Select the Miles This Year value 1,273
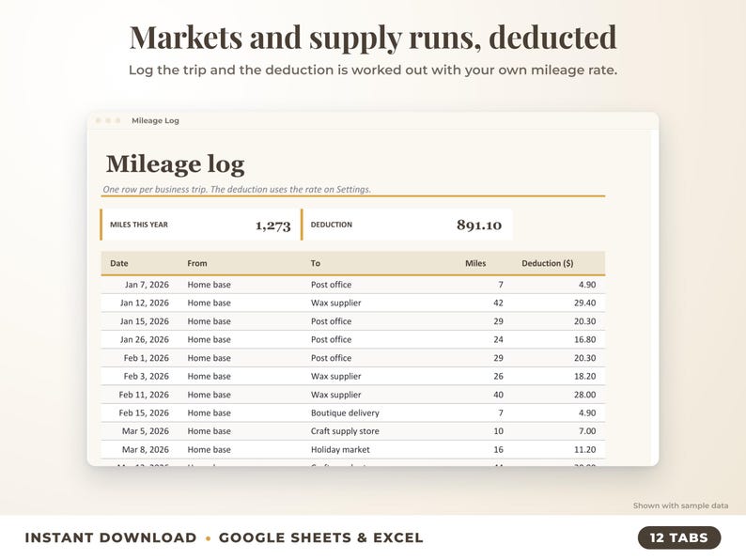The height and width of the screenshot is (560, 746). (x=273, y=226)
